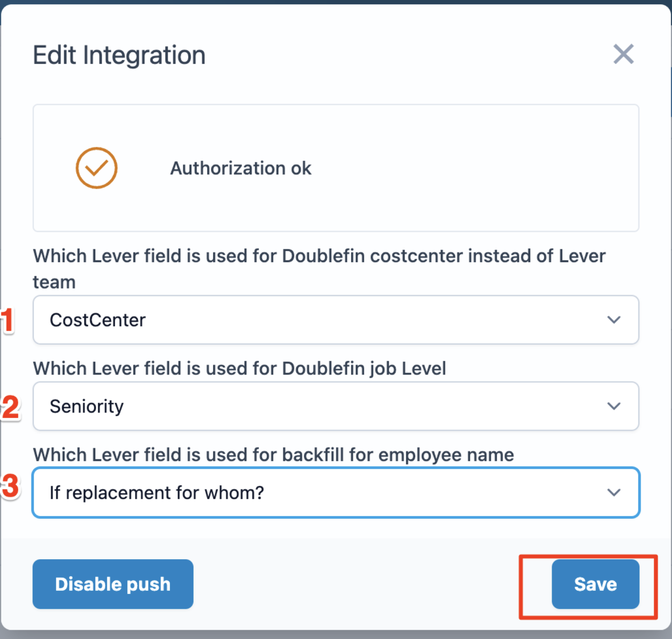This screenshot has width=672, height=639.
Task: Select the CostCenter value text
Action: point(98,320)
